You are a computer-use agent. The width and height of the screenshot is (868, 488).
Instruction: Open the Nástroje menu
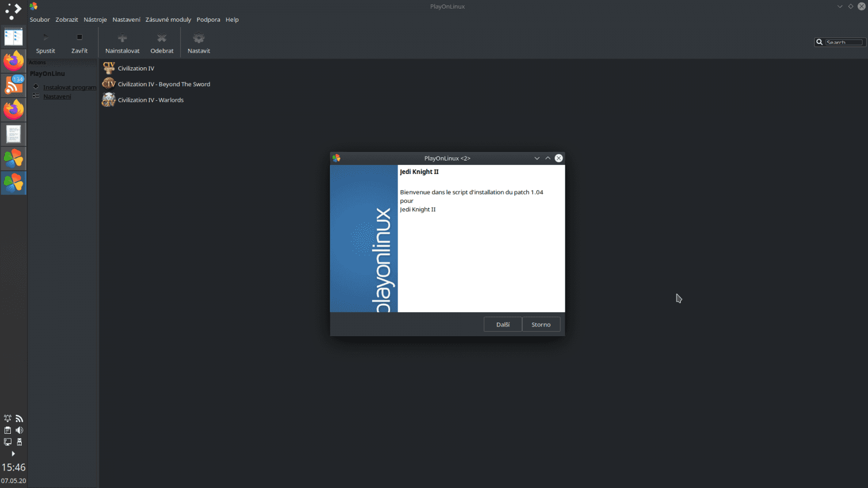pos(95,20)
